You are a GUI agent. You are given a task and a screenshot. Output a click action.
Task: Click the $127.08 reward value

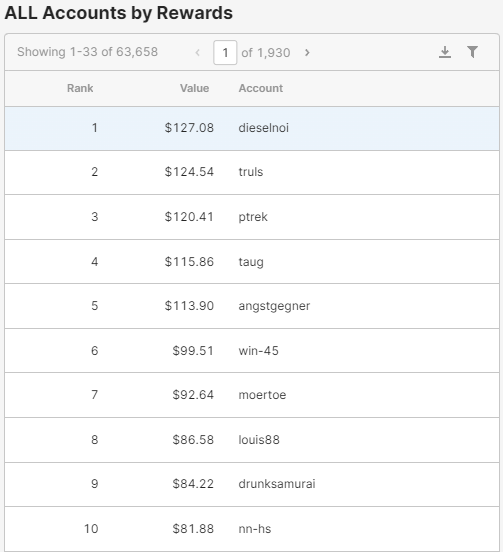189,128
